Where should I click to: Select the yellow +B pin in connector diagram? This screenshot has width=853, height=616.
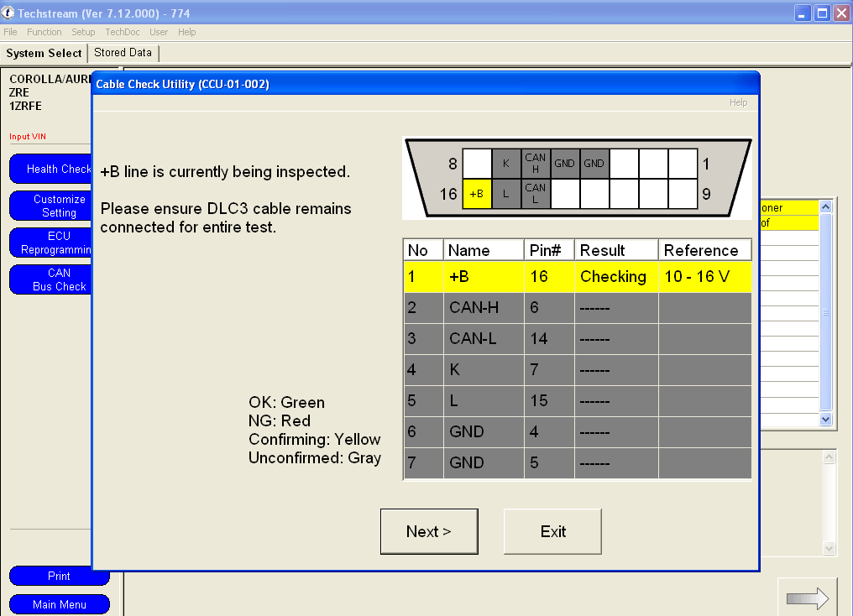pyautogui.click(x=477, y=194)
